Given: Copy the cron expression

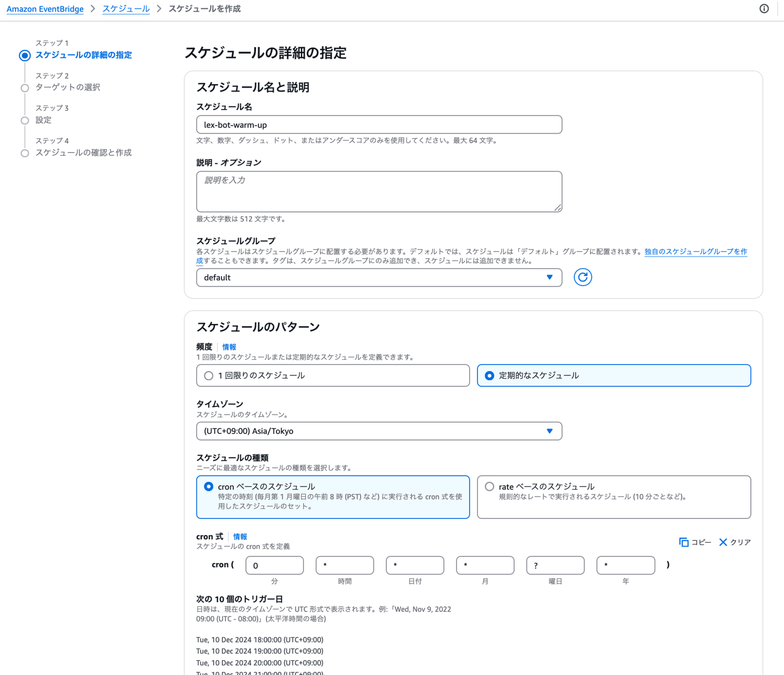Looking at the screenshot, I should [x=695, y=542].
